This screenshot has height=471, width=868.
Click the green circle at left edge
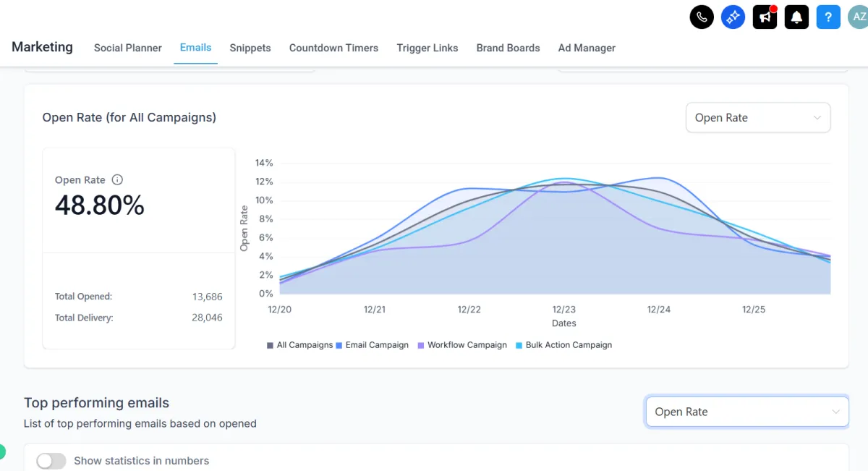[1, 452]
